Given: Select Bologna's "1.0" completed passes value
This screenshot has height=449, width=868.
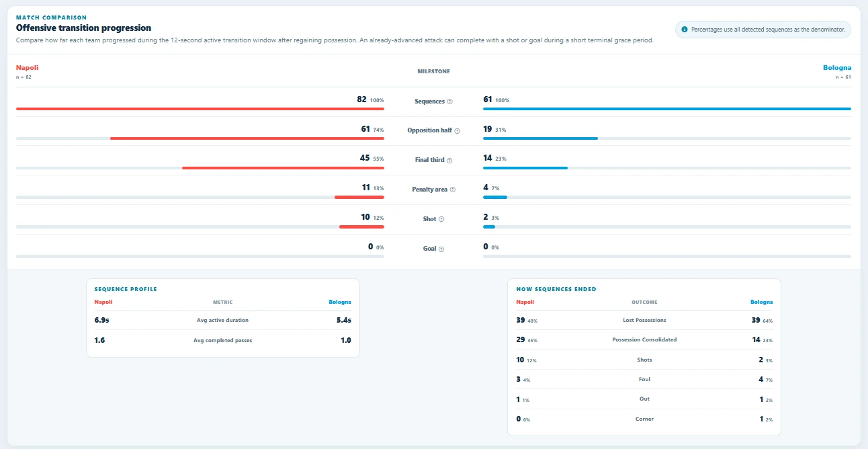Looking at the screenshot, I should (346, 340).
